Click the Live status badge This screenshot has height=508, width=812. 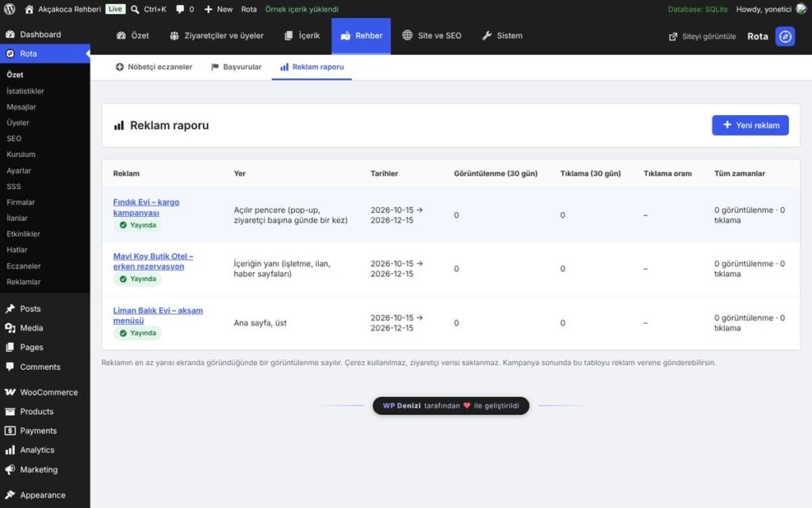pos(115,9)
